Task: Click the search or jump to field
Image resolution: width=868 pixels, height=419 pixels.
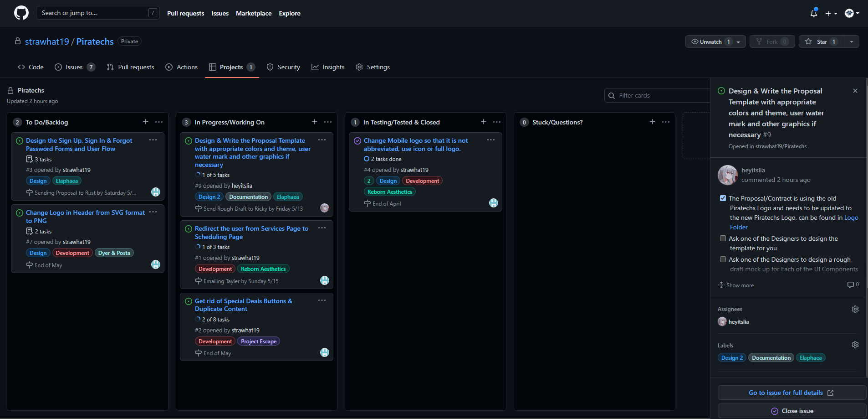Action: click(98, 13)
